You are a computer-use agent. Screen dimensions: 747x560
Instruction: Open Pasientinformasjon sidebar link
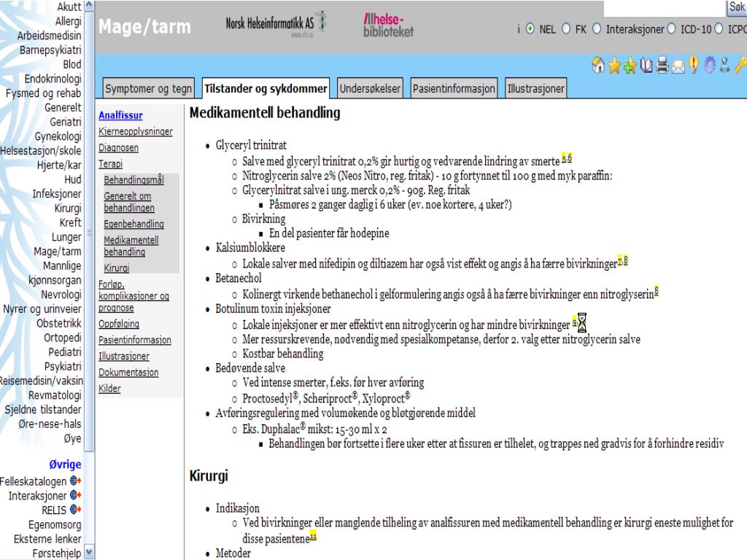tap(135, 340)
